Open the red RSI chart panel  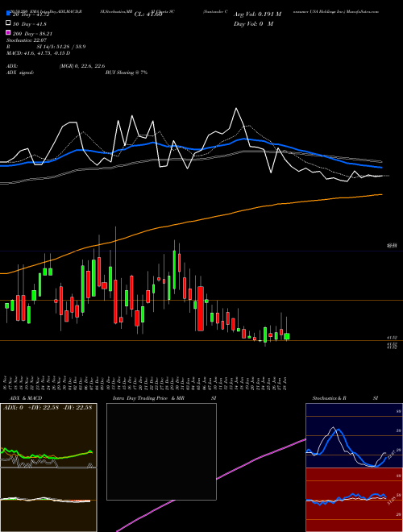[354, 500]
